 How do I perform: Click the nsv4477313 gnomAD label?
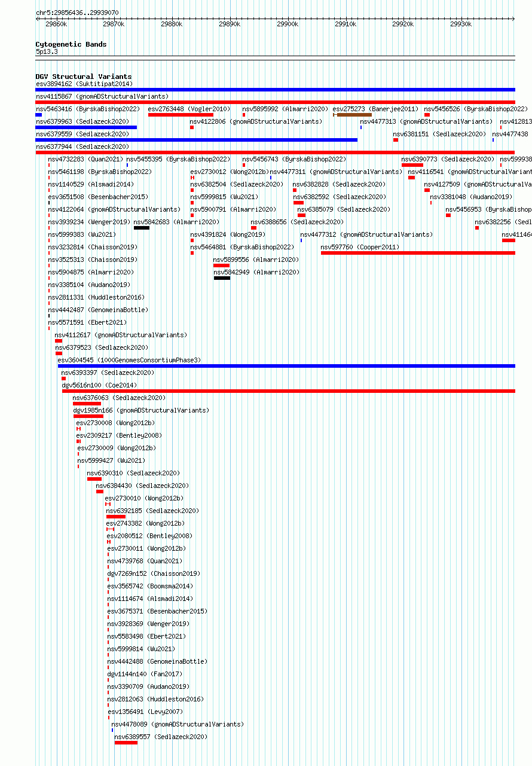tap(426, 122)
